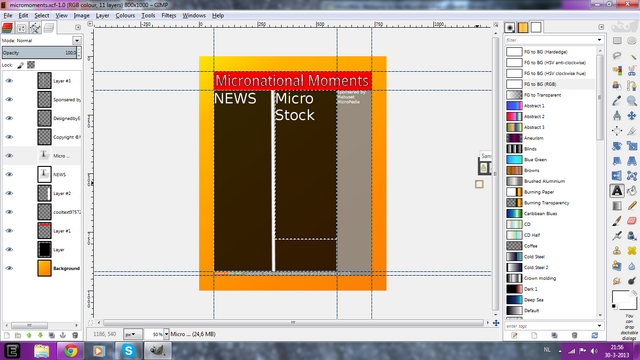Image resolution: width=640 pixels, height=360 pixels.
Task: Select the Select by Colour tool
Action: (x=617, y=71)
